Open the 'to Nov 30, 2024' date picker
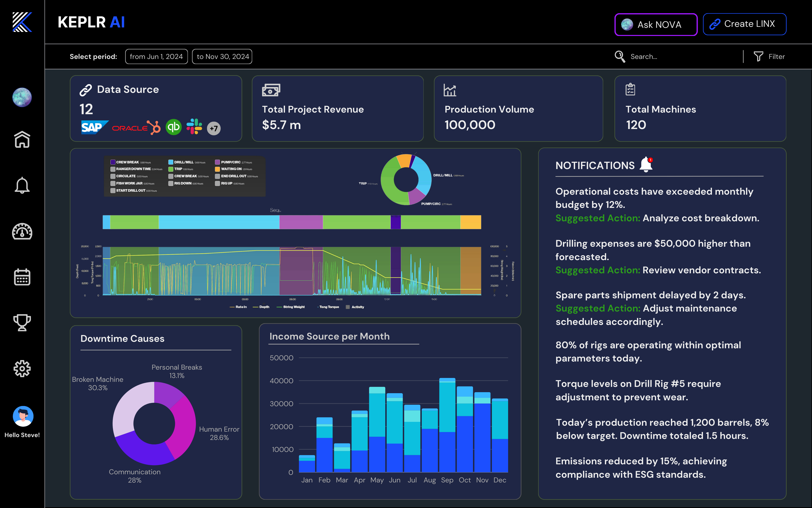The width and height of the screenshot is (812, 508). click(222, 56)
